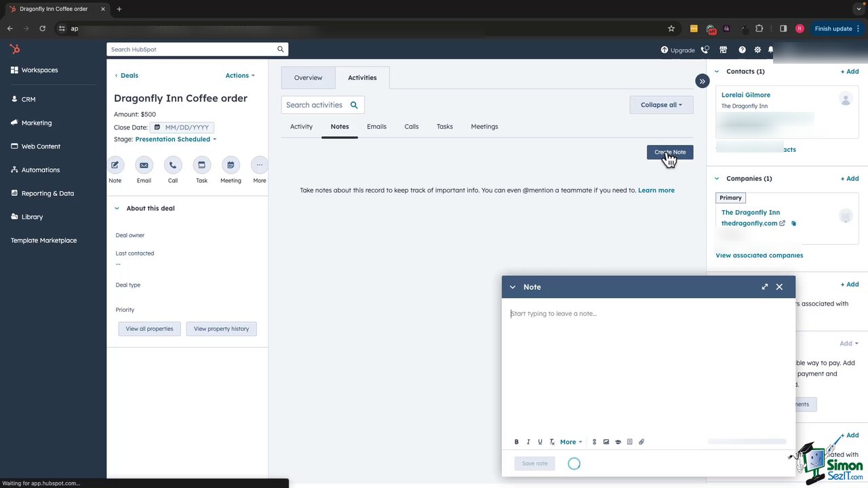Collapse the About this deal section

pyautogui.click(x=117, y=209)
